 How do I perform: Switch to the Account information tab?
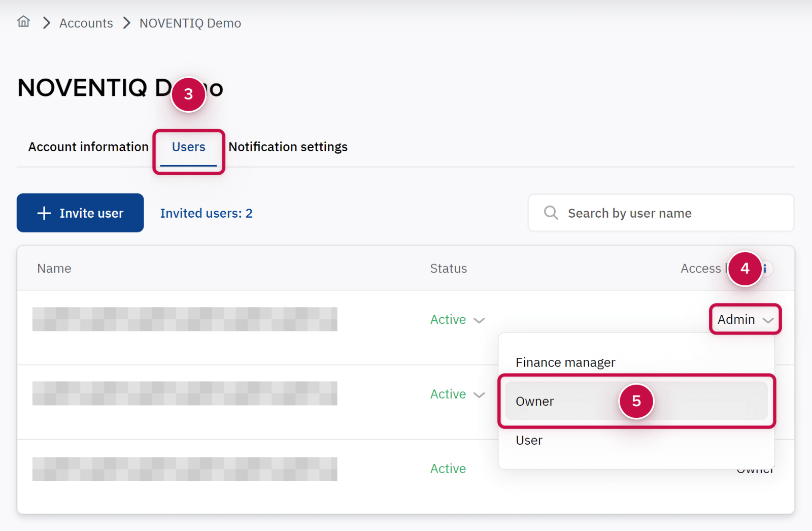88,147
